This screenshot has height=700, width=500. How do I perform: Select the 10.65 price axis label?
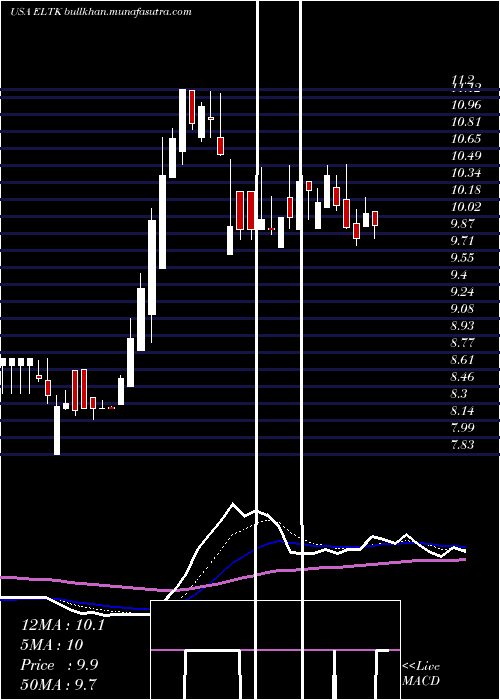point(466,139)
